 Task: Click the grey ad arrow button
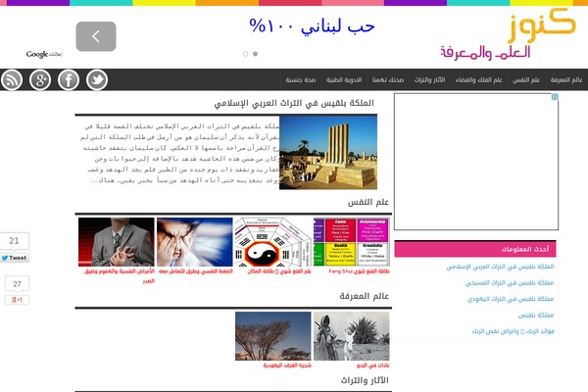[x=96, y=36]
